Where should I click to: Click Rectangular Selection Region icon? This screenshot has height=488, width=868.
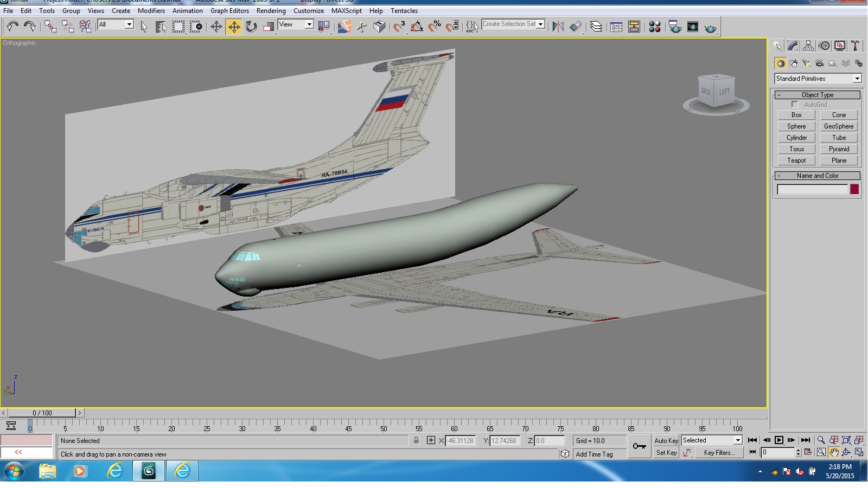pyautogui.click(x=178, y=26)
